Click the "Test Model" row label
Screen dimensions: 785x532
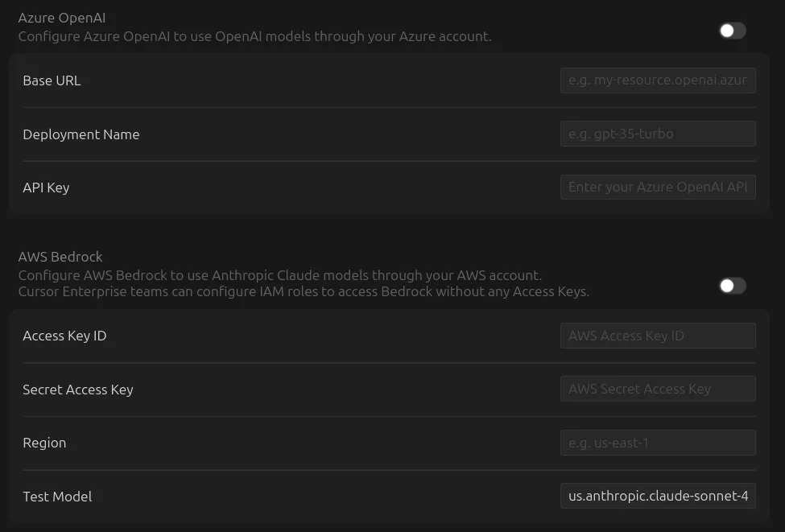pos(57,497)
